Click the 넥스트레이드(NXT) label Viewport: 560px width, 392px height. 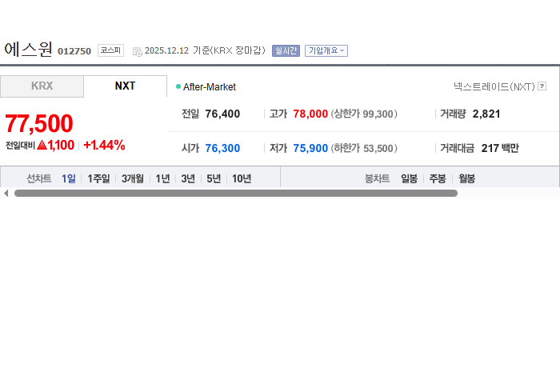click(x=494, y=86)
